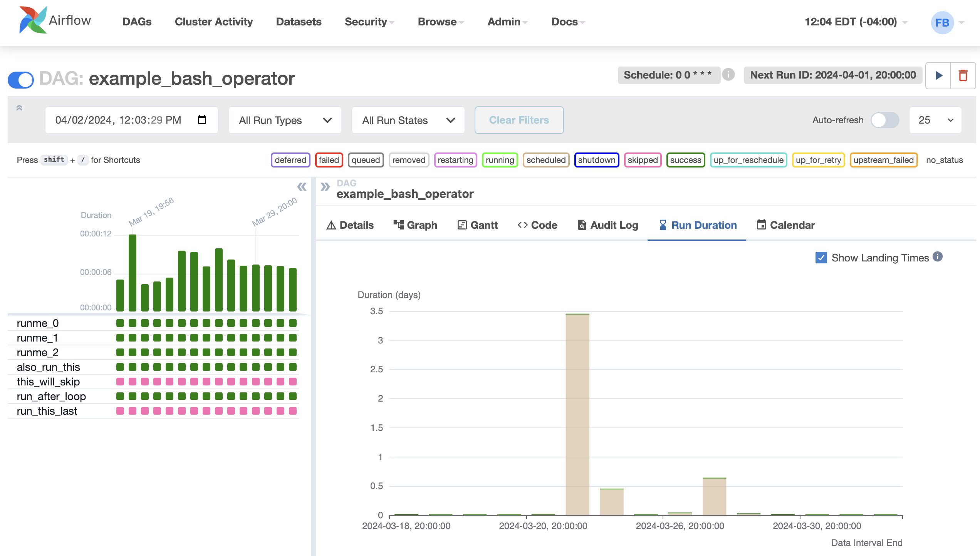Click the double-right chevrons beside the DAG name
Viewport: 980px width, 556px height.
point(326,187)
